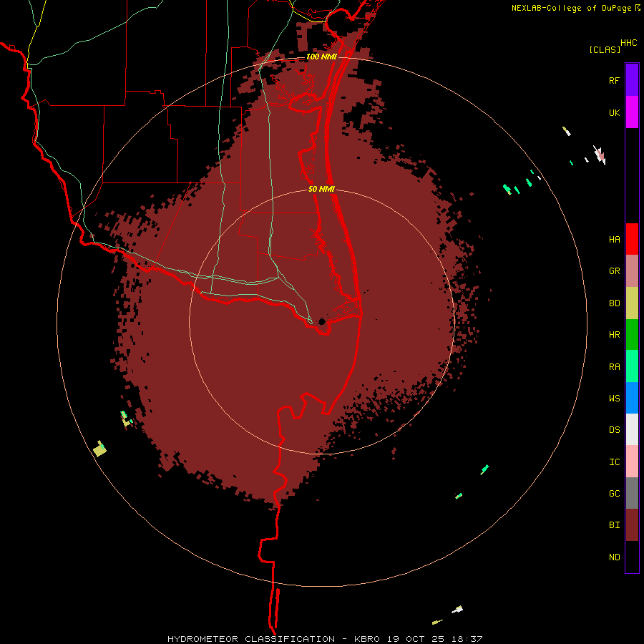This screenshot has height=644, width=644.
Task: Click the "GC" legend label
Action: [x=614, y=494]
